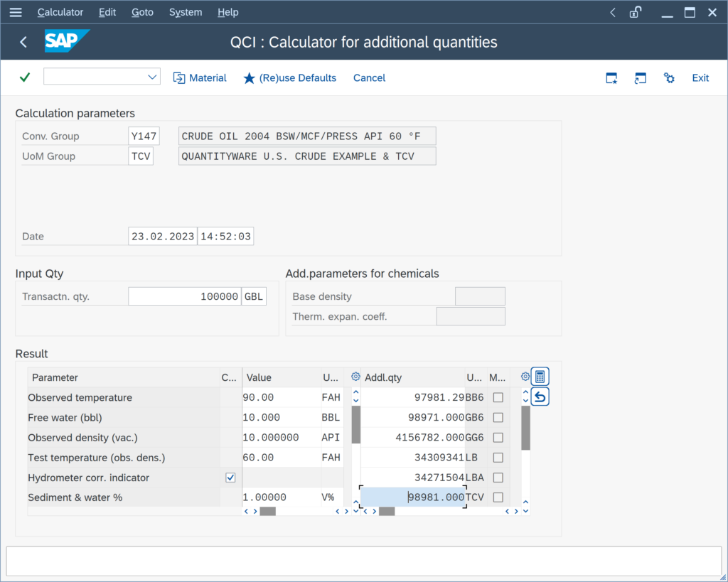The height and width of the screenshot is (582, 728).
Task: Click the Observed density value 10.000000
Action: (x=282, y=437)
